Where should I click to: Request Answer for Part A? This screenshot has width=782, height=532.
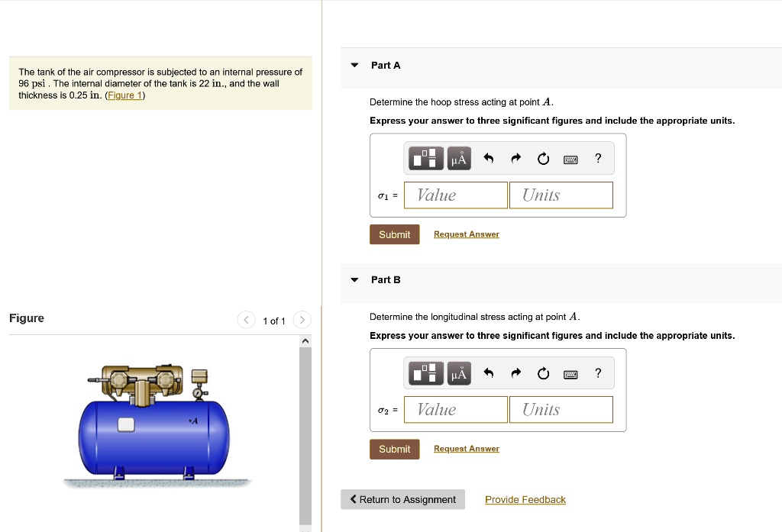click(467, 234)
